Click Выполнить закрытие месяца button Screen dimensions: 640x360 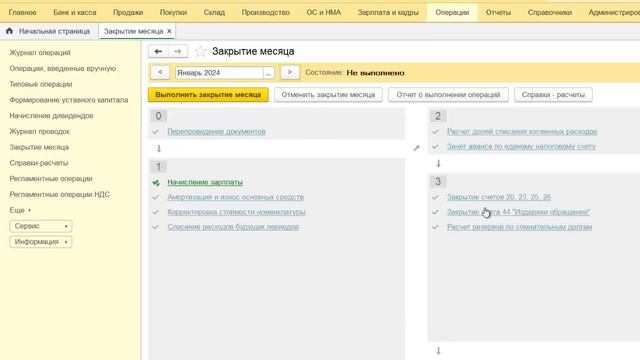(208, 95)
